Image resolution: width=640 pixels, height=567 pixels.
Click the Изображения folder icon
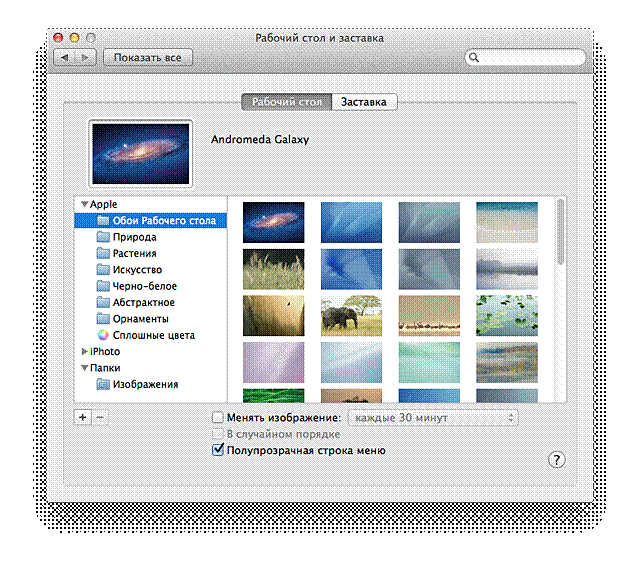coord(103,384)
